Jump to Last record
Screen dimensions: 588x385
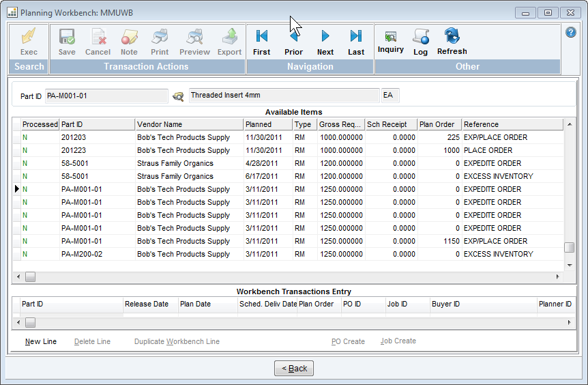click(x=356, y=42)
